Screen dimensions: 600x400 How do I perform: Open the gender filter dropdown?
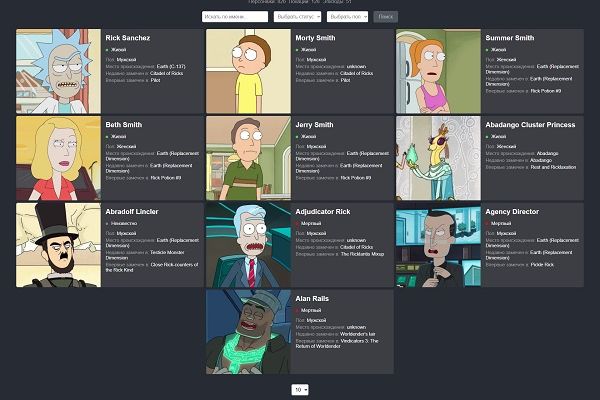click(x=347, y=17)
